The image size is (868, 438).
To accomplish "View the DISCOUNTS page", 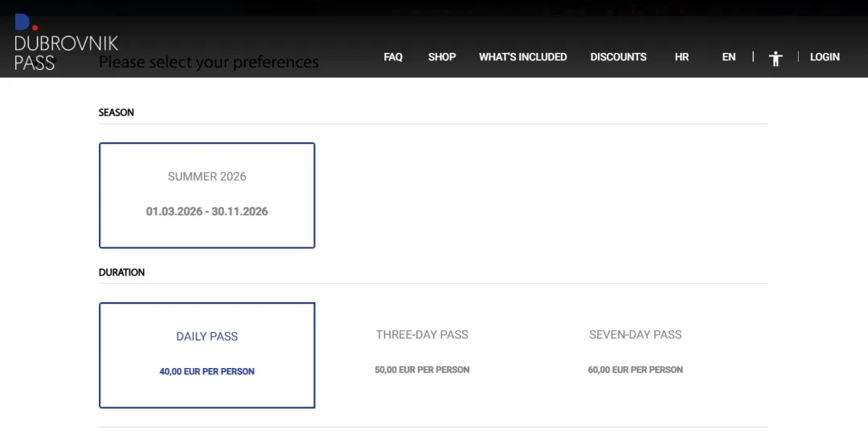I will click(x=618, y=57).
